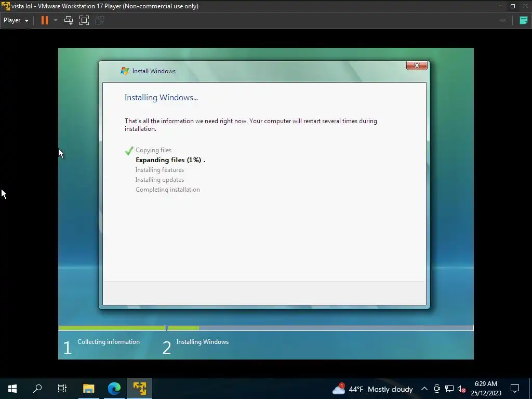532x399 pixels.
Task: Click 'Installing Windows' stage label at bottom
Action: (x=202, y=342)
